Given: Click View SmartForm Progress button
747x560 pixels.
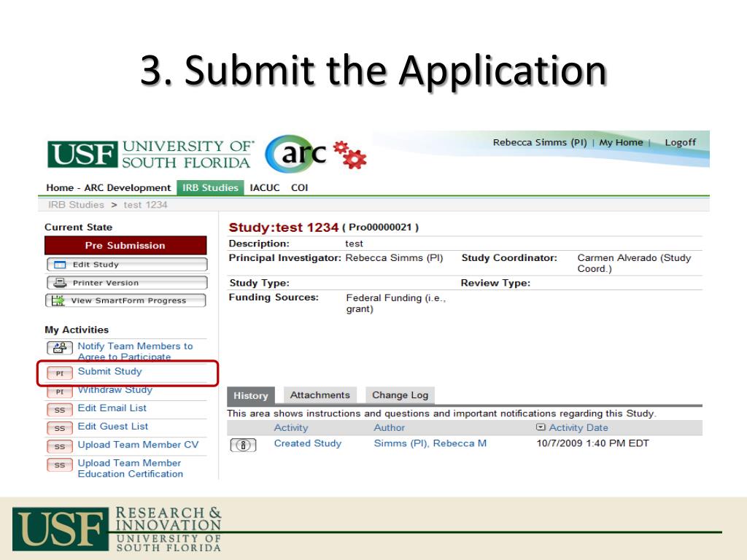Looking at the screenshot, I should pyautogui.click(x=125, y=300).
